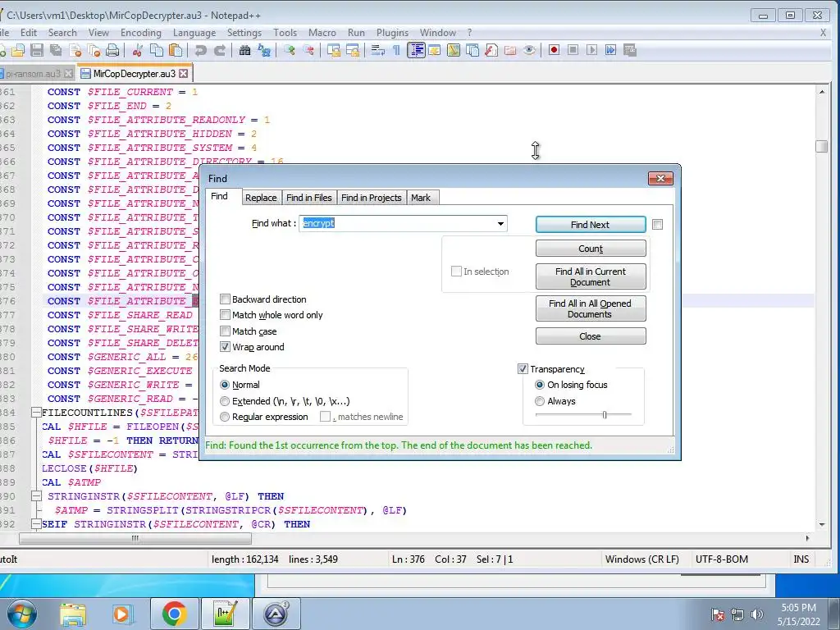Open the Language menu
The image size is (840, 630).
point(194,33)
